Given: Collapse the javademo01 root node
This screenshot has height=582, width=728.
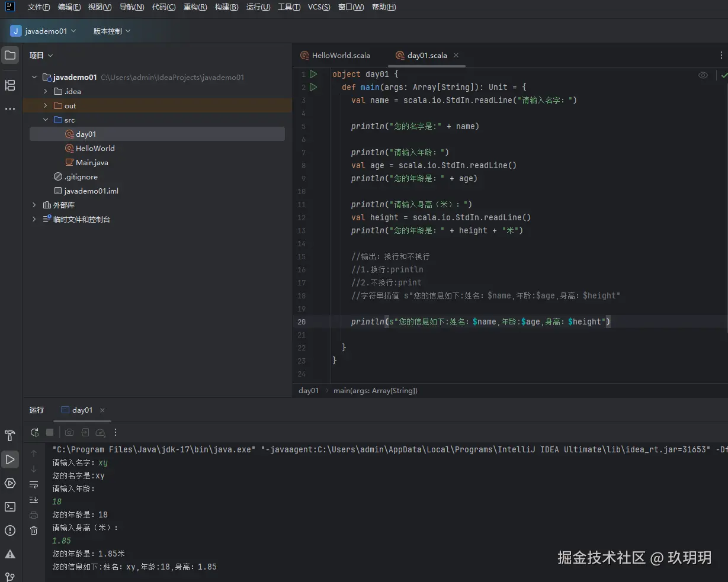Looking at the screenshot, I should pos(34,77).
